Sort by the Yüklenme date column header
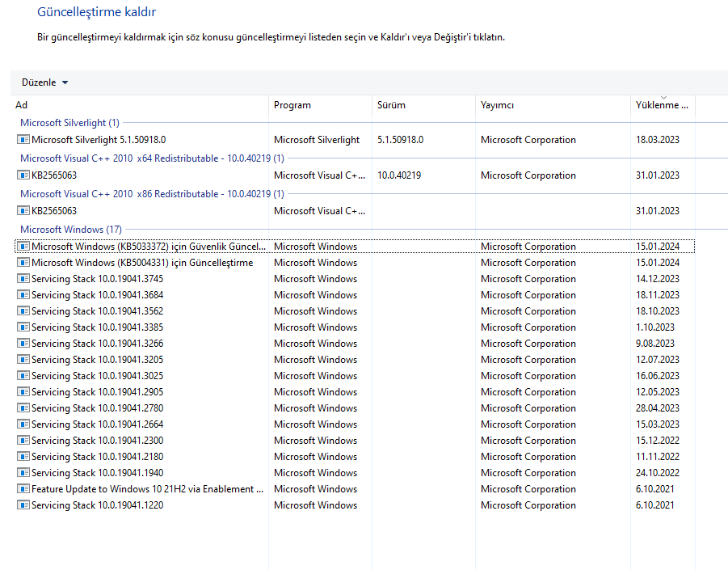Screen dimensions: 728x570 tap(663, 105)
